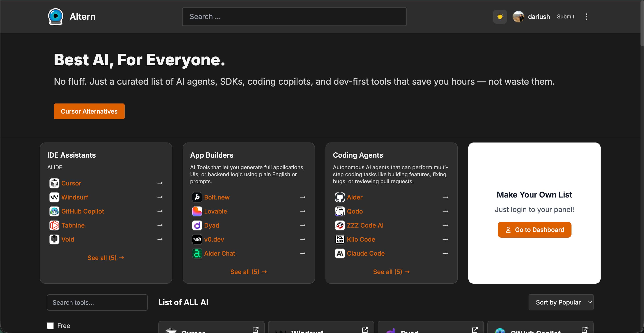The width and height of the screenshot is (644, 333).
Task: Click the Tabnine tool icon
Action: (x=54, y=225)
